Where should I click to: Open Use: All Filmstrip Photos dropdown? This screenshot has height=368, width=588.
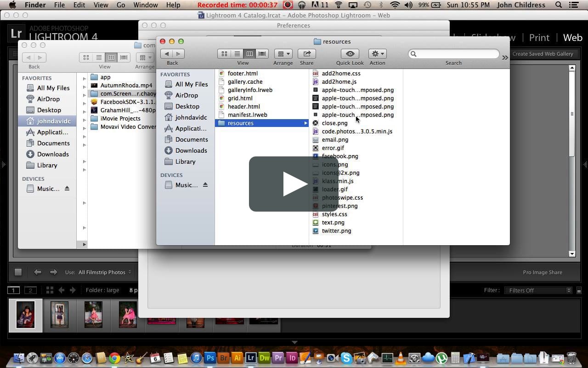pyautogui.click(x=105, y=272)
